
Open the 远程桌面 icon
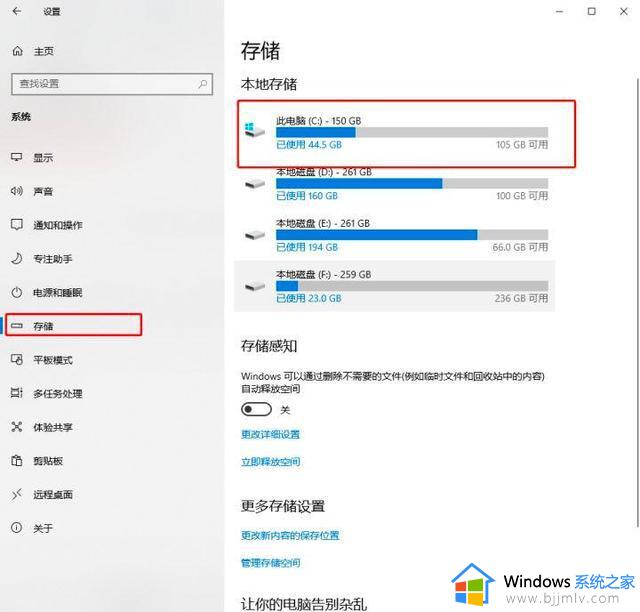coord(17,494)
